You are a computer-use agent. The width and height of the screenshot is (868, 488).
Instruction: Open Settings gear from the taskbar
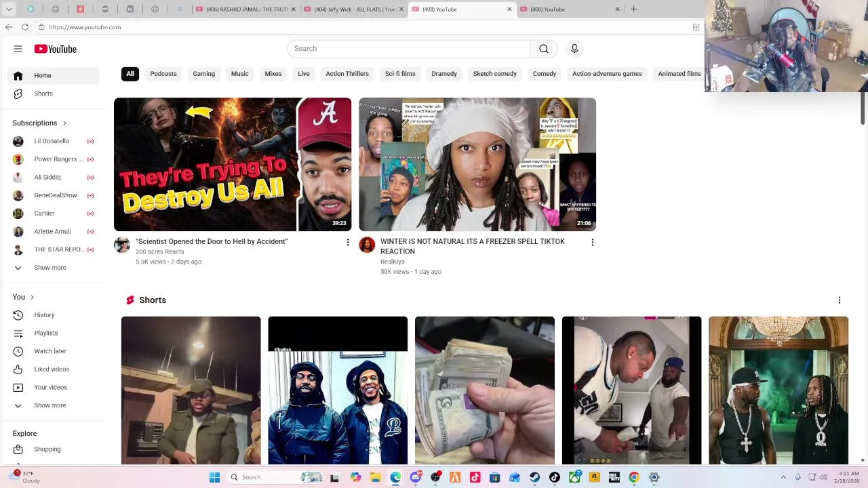coord(654,477)
